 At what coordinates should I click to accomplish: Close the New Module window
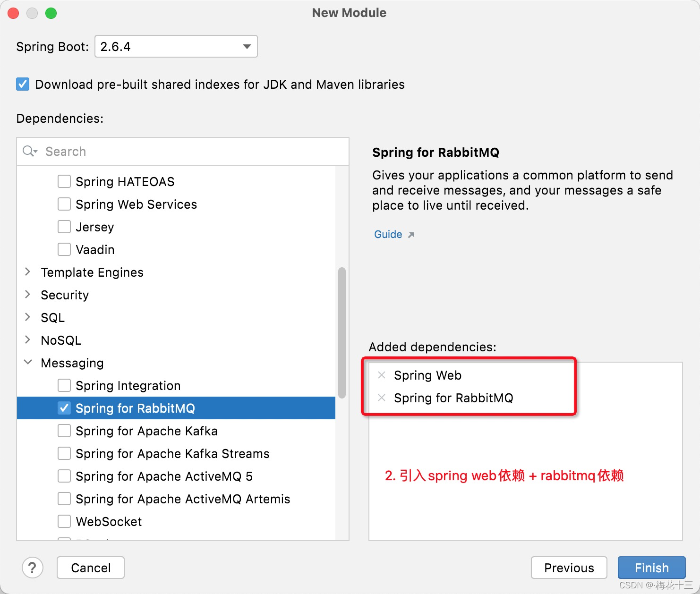(x=13, y=13)
